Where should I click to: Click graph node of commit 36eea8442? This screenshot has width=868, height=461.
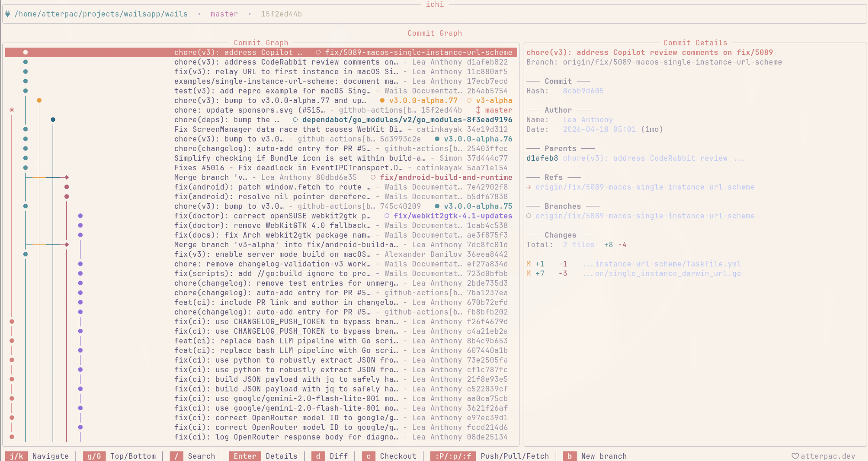point(26,254)
